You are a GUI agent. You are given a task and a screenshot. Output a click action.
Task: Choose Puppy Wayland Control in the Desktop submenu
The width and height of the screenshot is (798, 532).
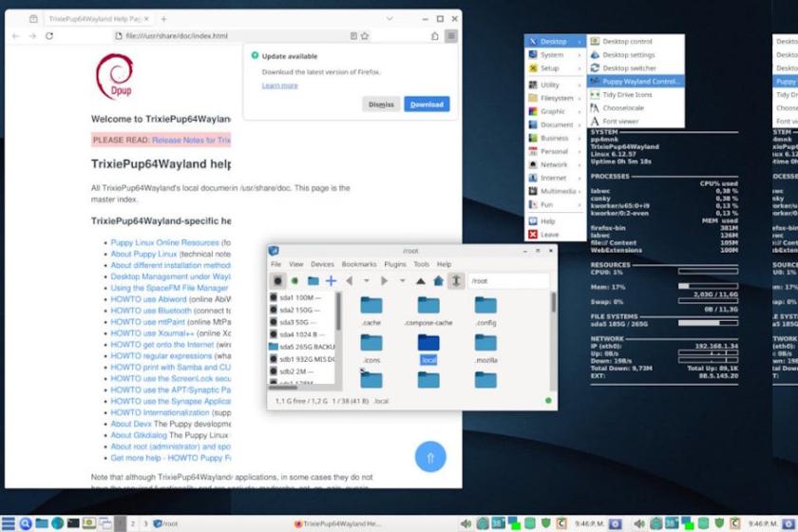pos(636,82)
